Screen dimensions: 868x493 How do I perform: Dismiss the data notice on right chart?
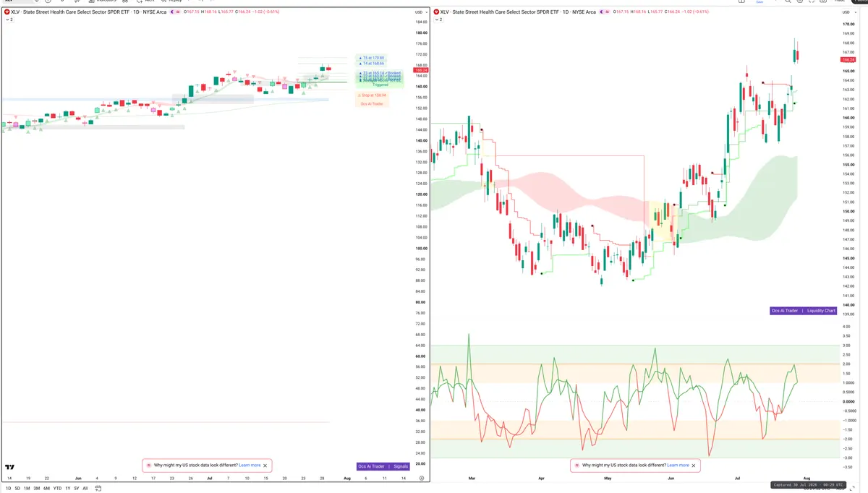coord(694,466)
